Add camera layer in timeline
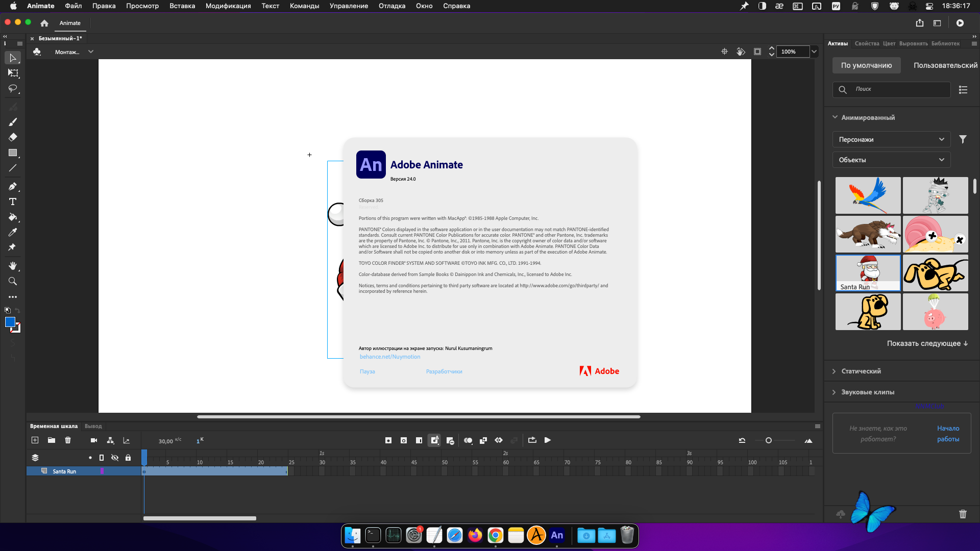This screenshot has height=551, width=980. pos(94,440)
